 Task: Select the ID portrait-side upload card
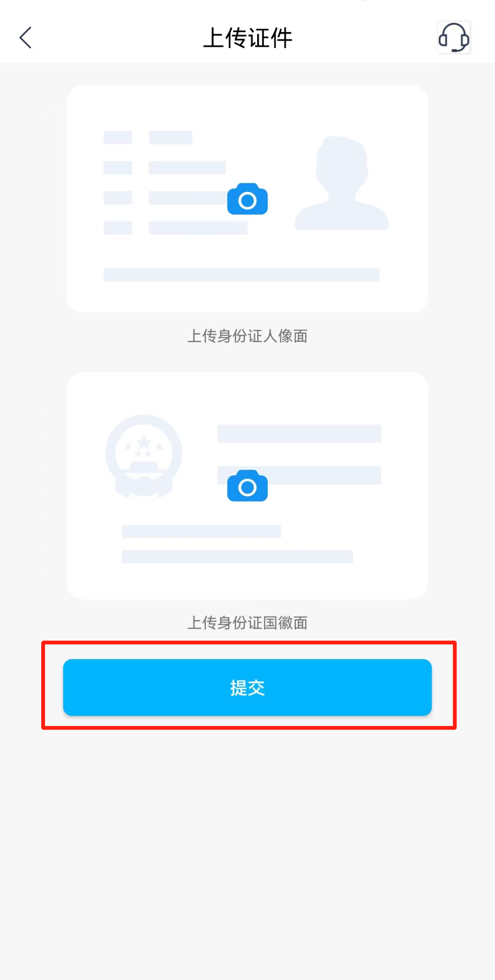point(247,199)
